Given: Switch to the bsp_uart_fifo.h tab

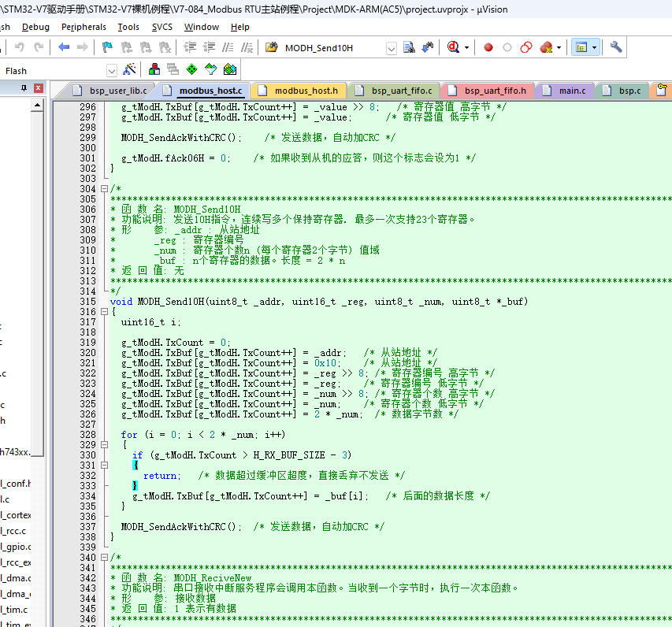Looking at the screenshot, I should 488,91.
